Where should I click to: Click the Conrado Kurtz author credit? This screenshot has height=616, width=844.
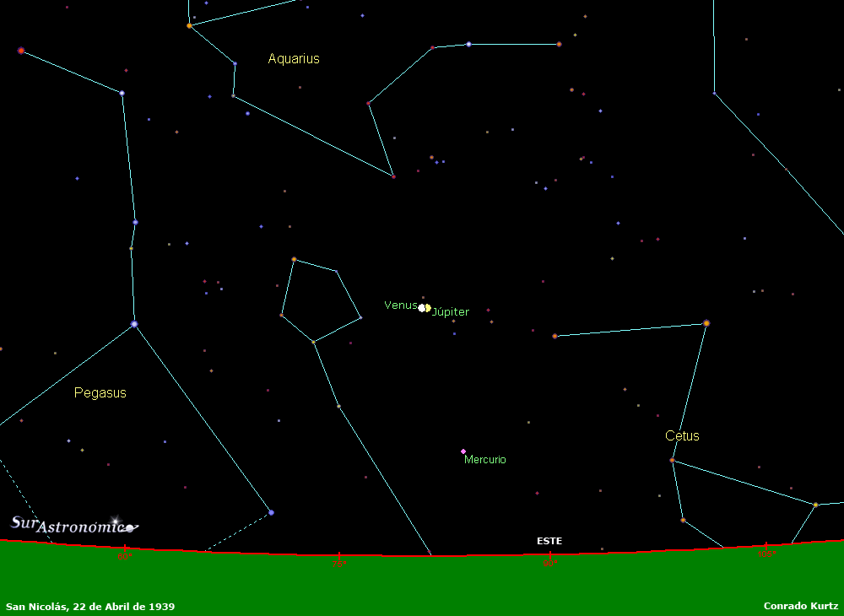point(800,607)
